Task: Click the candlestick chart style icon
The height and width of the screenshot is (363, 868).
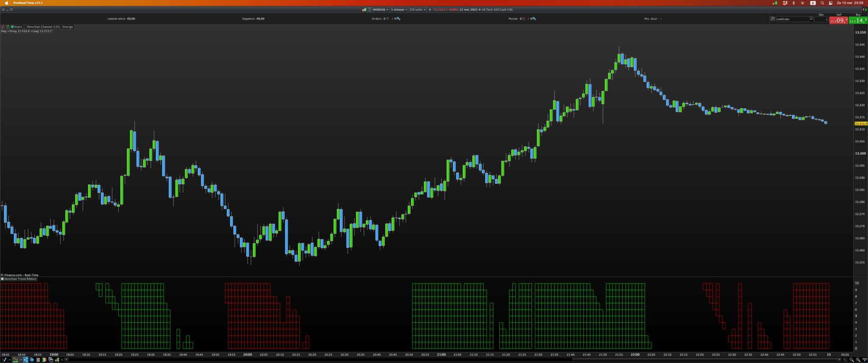Action: tap(364, 9)
